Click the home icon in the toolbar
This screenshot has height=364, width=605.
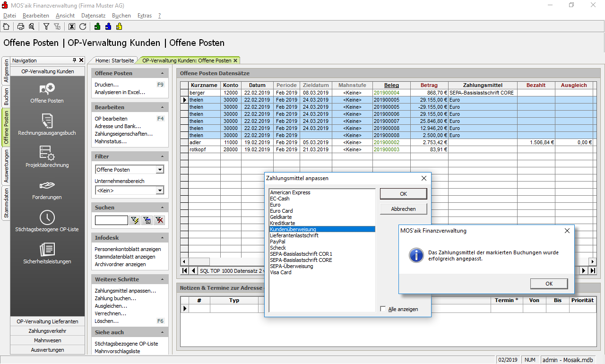coord(6,26)
